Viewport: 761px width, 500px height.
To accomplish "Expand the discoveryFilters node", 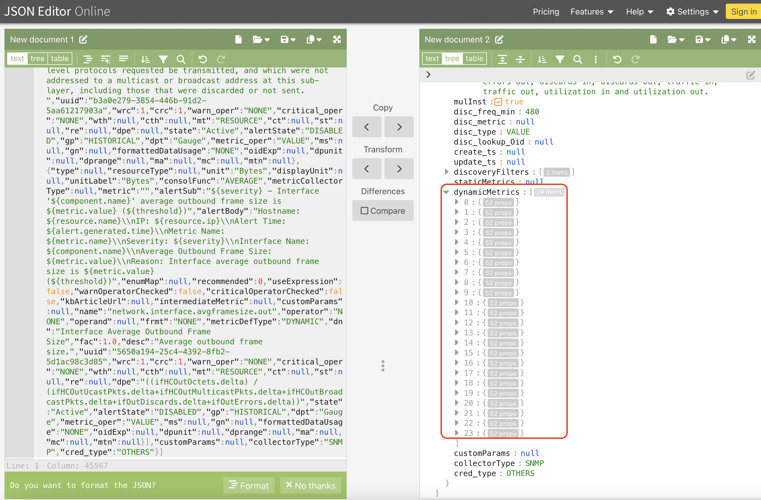I will tap(447, 172).
